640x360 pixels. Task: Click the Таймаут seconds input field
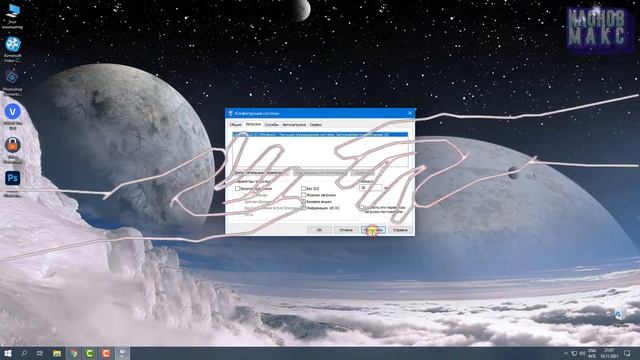pyautogui.click(x=370, y=187)
